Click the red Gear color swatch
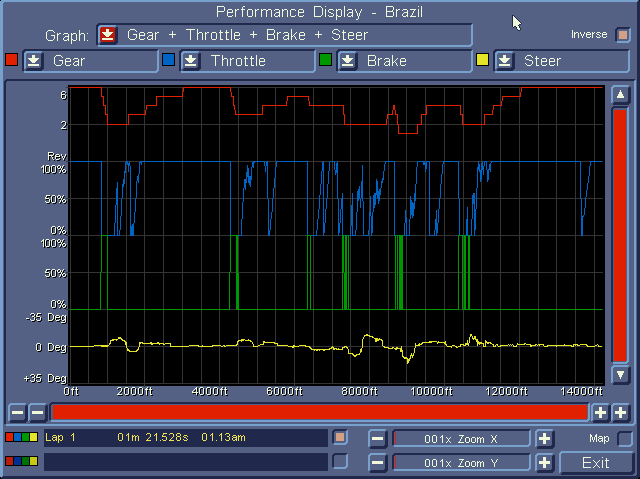Viewport: 640px width, 479px height. coord(12,60)
